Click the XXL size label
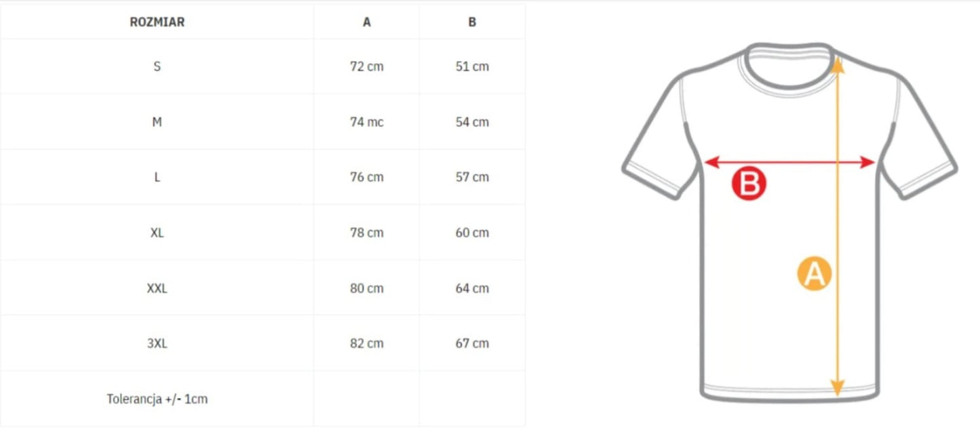Image resolution: width=980 pixels, height=440 pixels. point(157,288)
